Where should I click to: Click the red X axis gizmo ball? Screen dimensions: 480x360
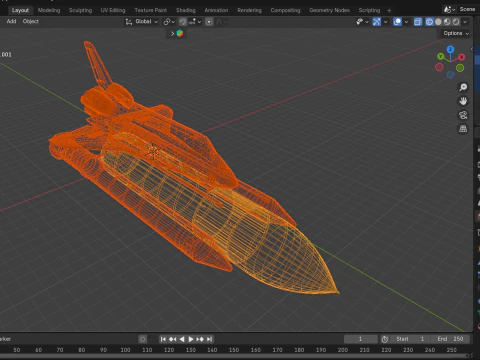(461, 57)
